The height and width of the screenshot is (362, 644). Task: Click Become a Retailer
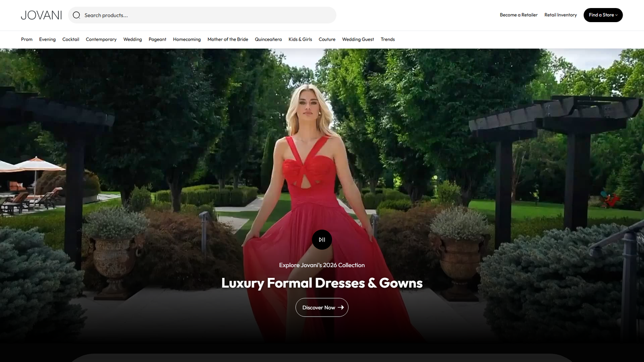(518, 15)
